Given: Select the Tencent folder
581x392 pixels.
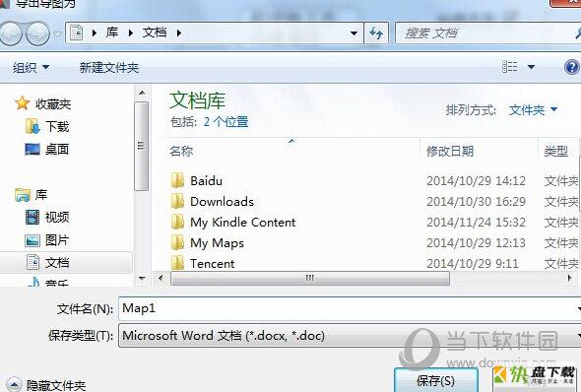Looking at the screenshot, I should [213, 263].
